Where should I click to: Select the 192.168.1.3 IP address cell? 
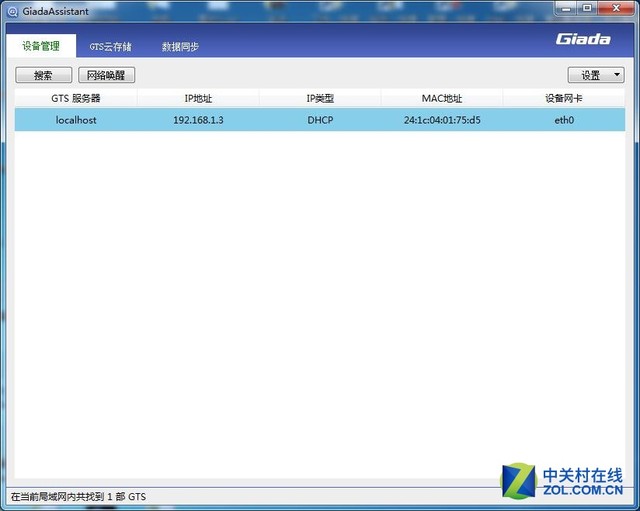click(x=198, y=120)
